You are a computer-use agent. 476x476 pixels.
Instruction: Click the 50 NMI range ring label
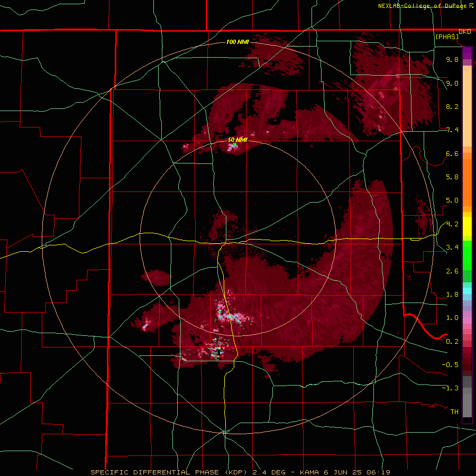(237, 140)
